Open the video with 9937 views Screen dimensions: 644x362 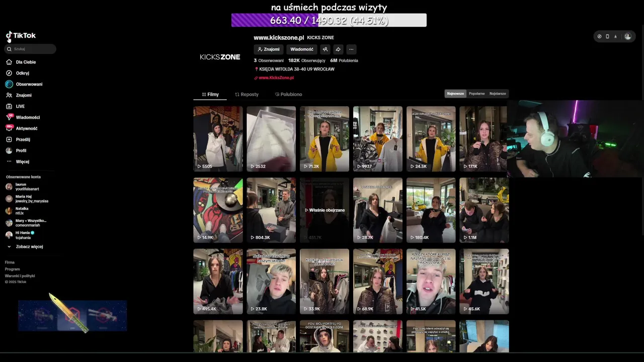378,139
